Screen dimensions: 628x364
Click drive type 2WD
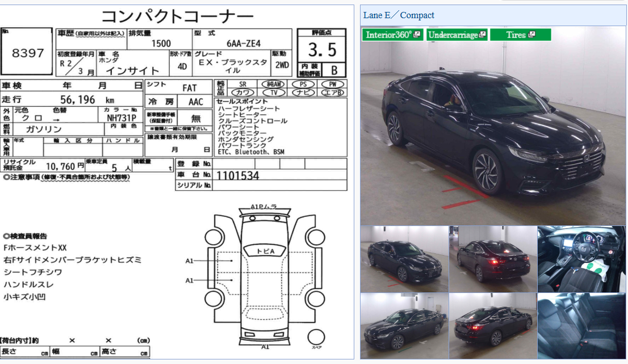282,65
